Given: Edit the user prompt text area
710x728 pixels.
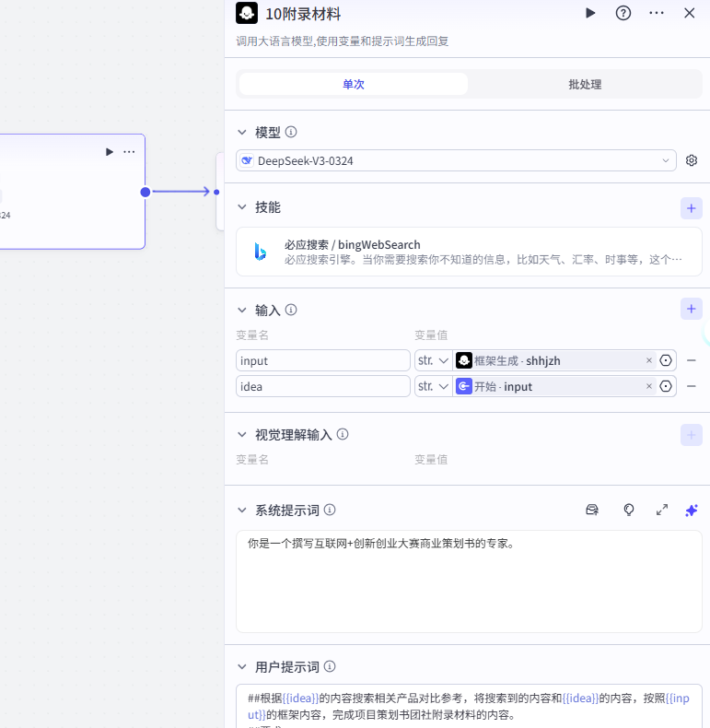Looking at the screenshot, I should 469,706.
